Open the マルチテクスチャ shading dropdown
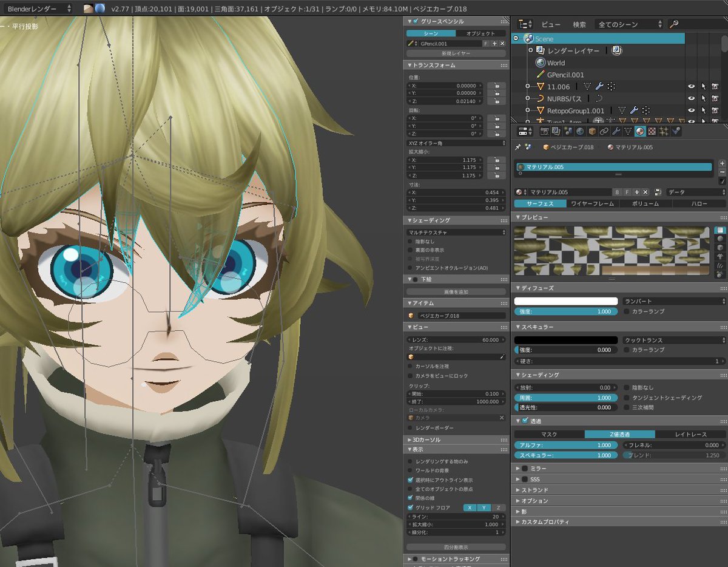728x567 pixels. 456,232
